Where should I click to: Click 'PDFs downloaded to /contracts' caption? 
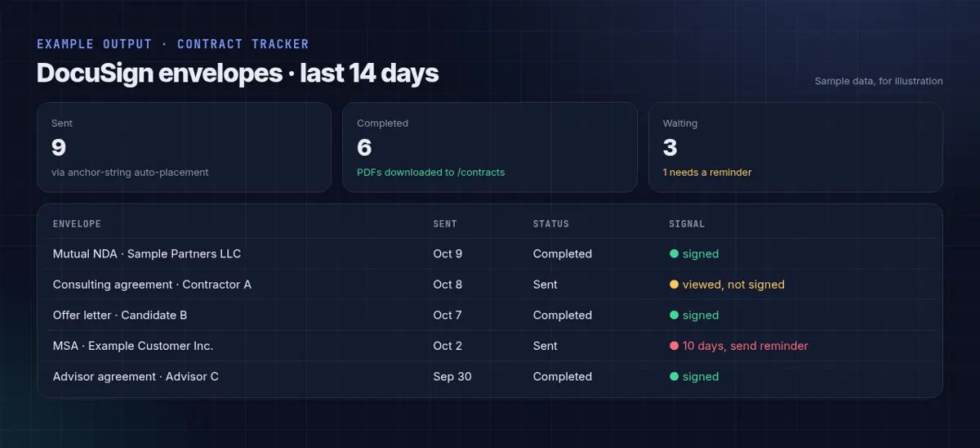(431, 172)
